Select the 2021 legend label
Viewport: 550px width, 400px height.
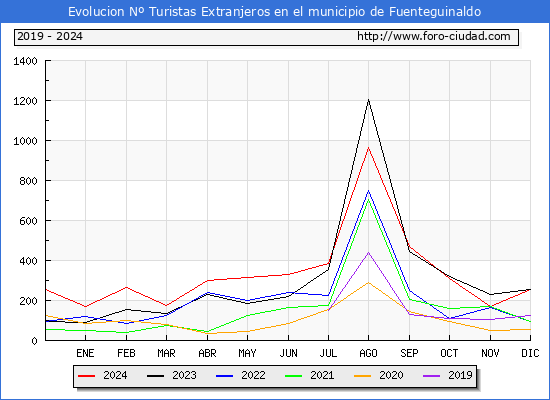(322, 375)
